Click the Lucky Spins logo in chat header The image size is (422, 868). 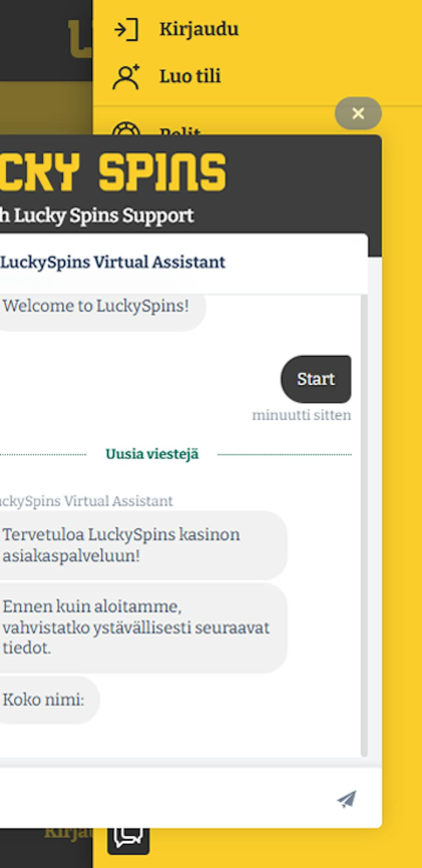113,171
